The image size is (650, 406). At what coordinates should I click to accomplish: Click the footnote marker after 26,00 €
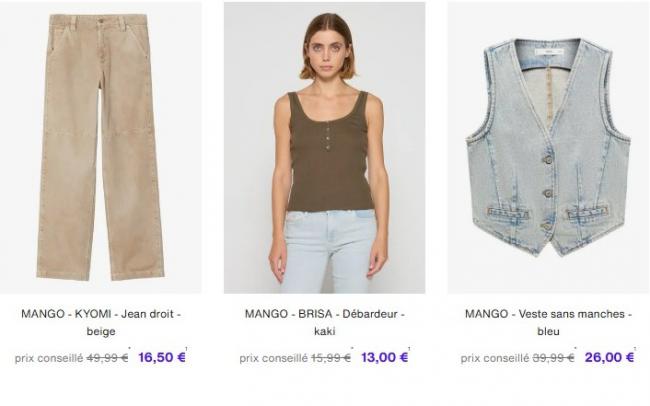635,348
